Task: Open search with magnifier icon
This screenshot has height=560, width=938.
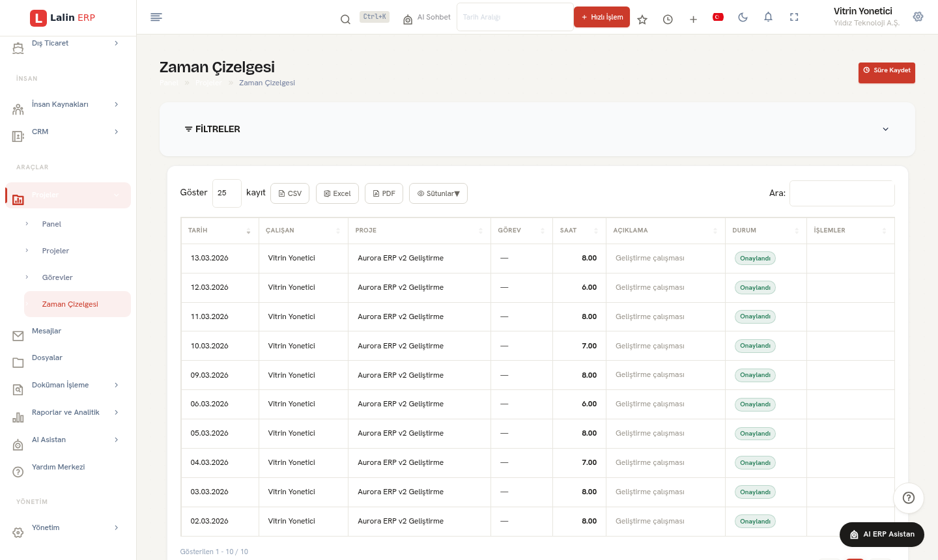Action: click(345, 20)
